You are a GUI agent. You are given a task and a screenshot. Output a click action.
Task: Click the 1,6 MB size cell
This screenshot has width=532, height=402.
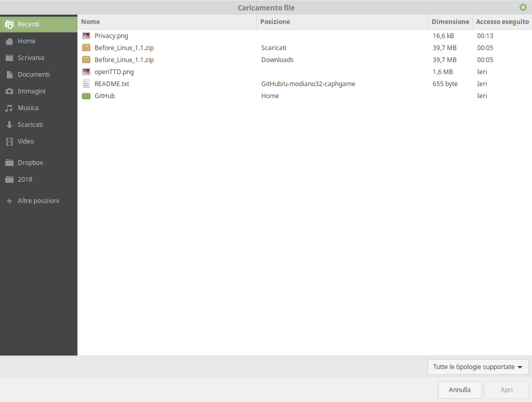click(x=443, y=72)
